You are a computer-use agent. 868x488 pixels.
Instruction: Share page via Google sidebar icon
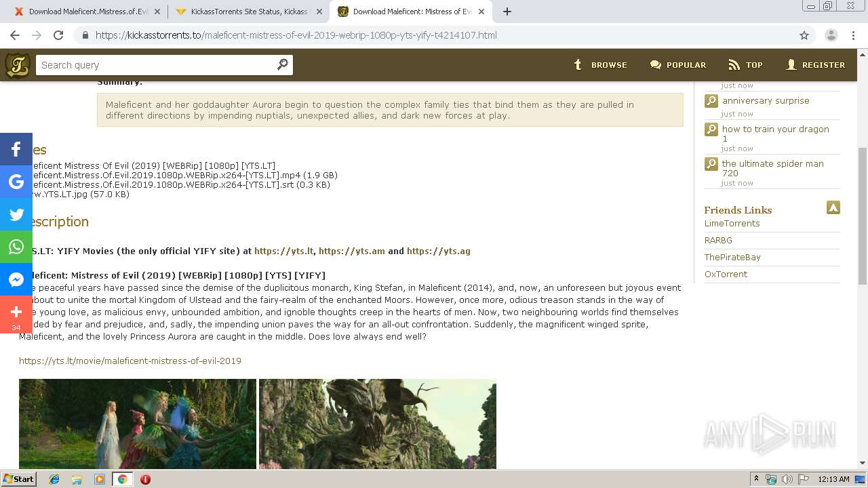[16, 182]
